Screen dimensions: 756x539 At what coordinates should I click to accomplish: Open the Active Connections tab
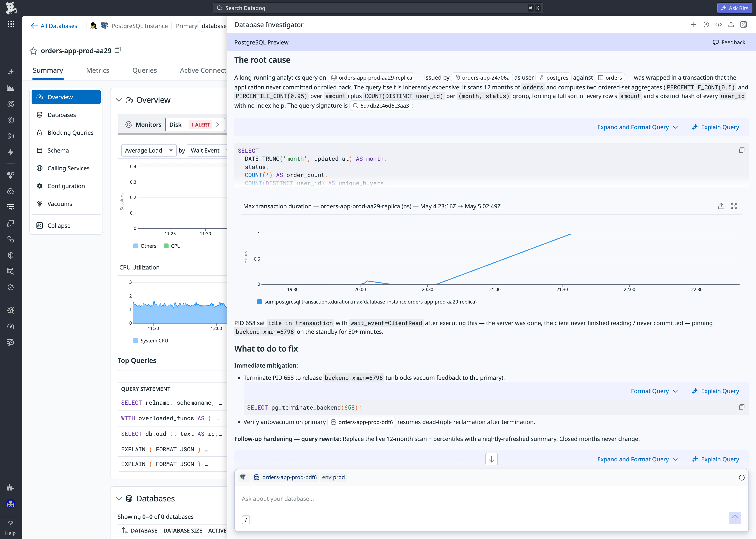[203, 70]
